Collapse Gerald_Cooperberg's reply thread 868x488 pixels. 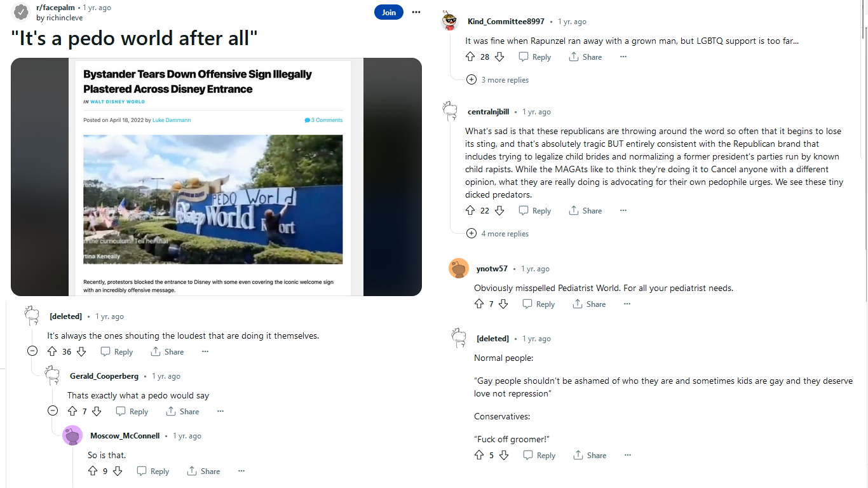click(53, 411)
